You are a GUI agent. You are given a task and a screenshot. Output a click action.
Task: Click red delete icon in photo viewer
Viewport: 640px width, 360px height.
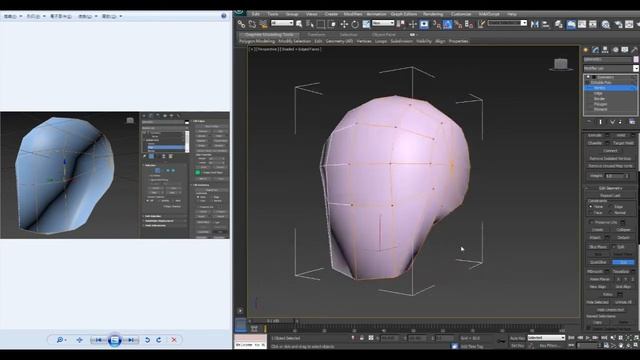pos(174,340)
